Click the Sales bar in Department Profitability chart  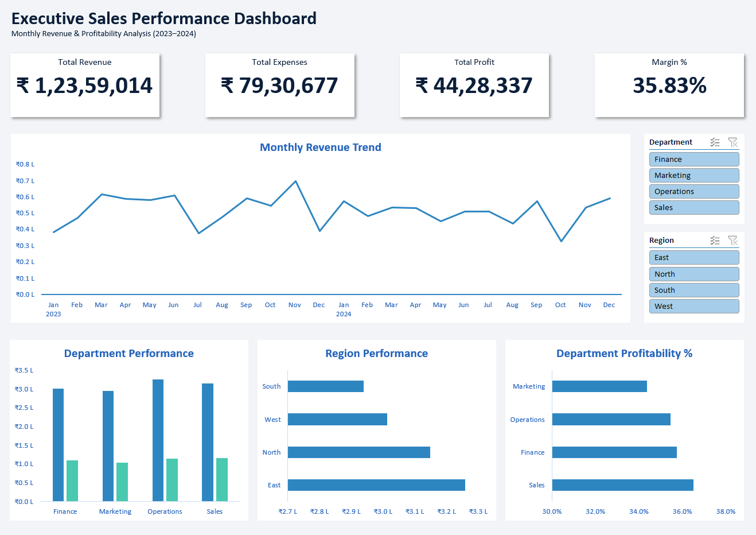tap(622, 484)
